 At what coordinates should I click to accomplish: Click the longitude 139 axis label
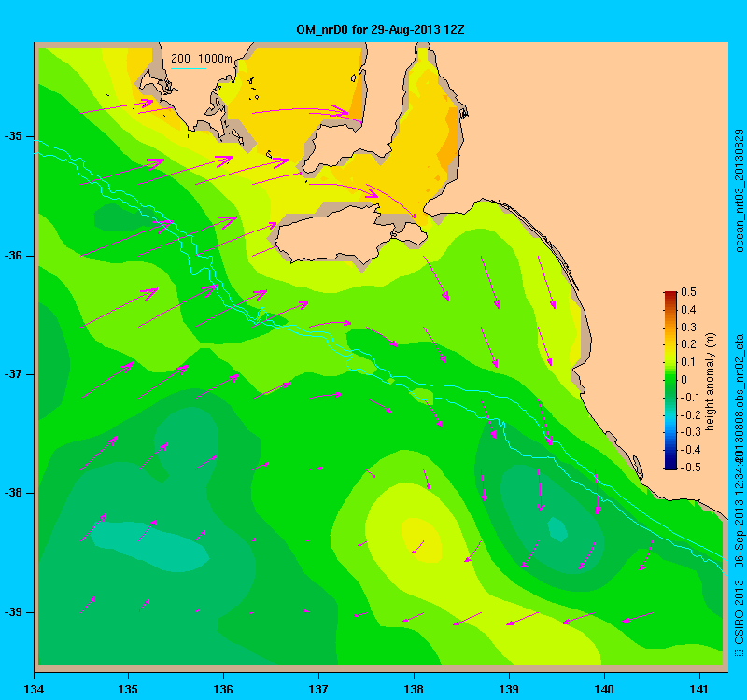(x=509, y=689)
